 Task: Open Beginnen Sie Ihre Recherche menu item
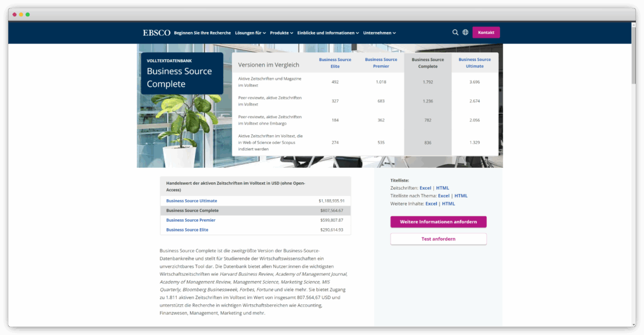pos(202,33)
